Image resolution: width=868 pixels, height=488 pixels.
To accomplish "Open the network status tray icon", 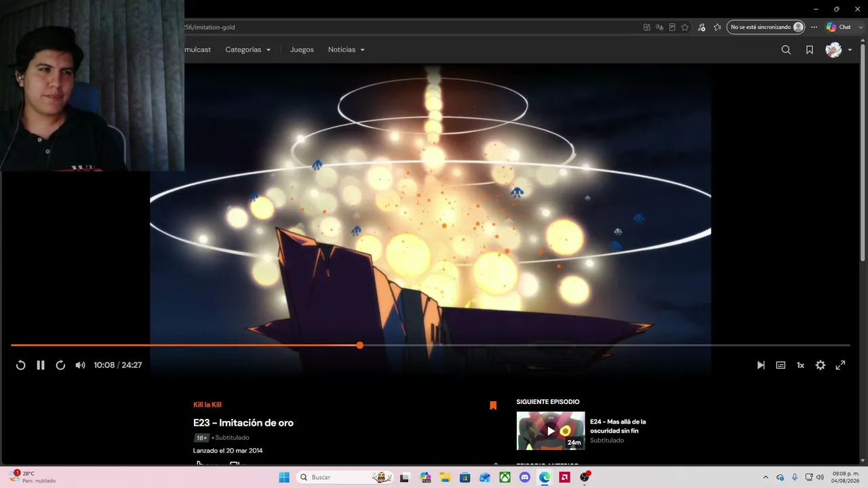I will (x=809, y=477).
